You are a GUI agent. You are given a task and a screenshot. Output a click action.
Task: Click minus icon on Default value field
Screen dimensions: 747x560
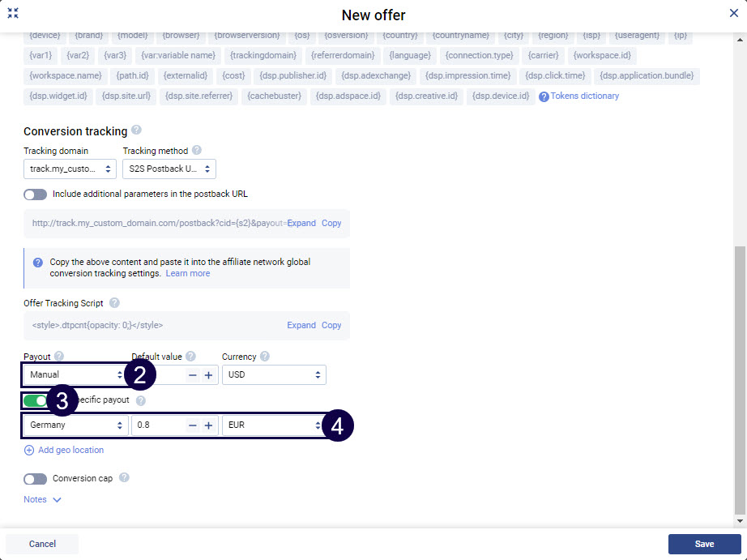coord(193,375)
